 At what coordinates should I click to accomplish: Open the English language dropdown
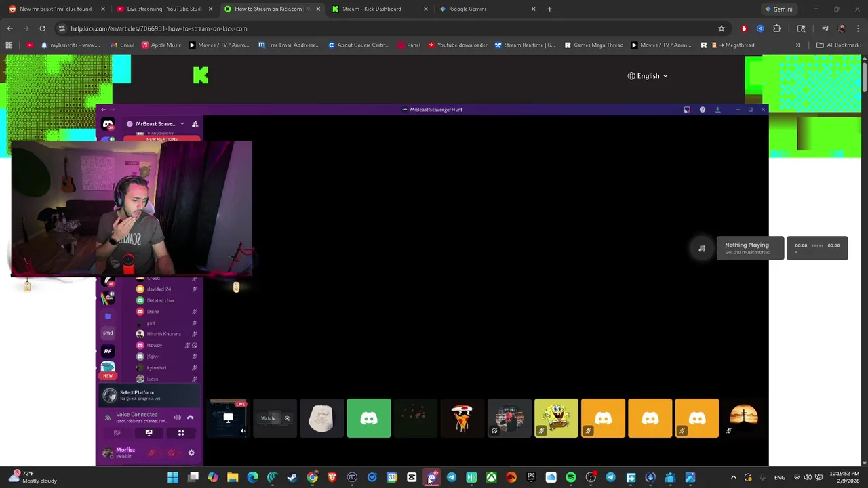tap(648, 76)
